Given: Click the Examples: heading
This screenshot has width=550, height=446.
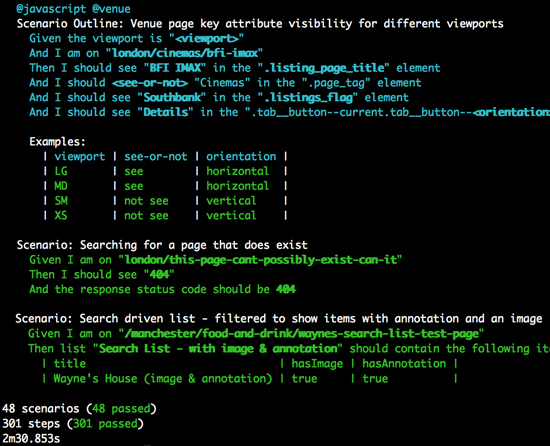Looking at the screenshot, I should pos(58,142).
